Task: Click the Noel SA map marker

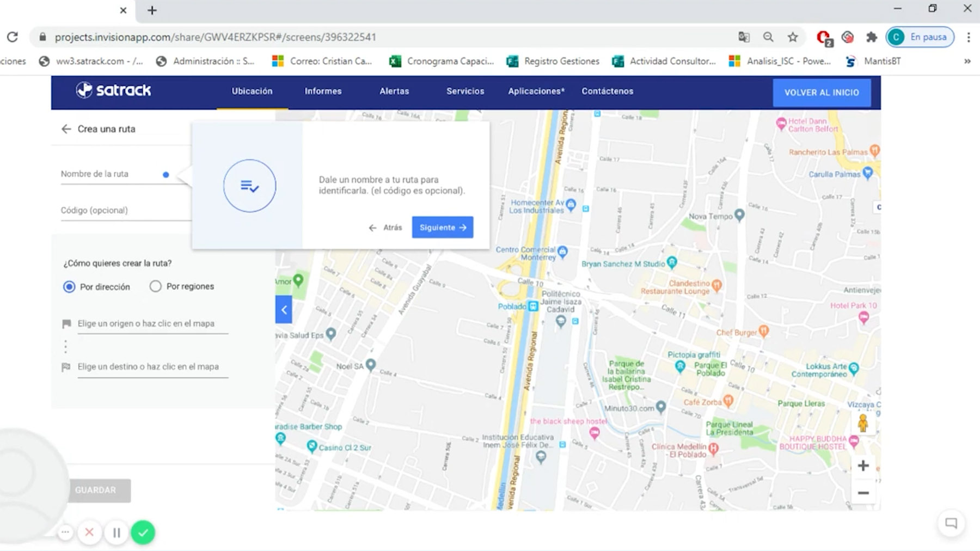Action: click(371, 365)
